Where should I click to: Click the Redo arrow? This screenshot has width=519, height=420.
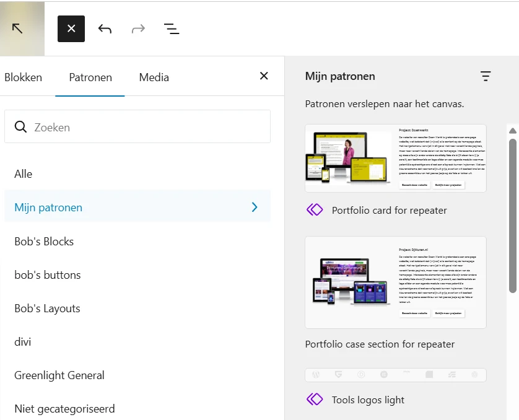coord(137,28)
